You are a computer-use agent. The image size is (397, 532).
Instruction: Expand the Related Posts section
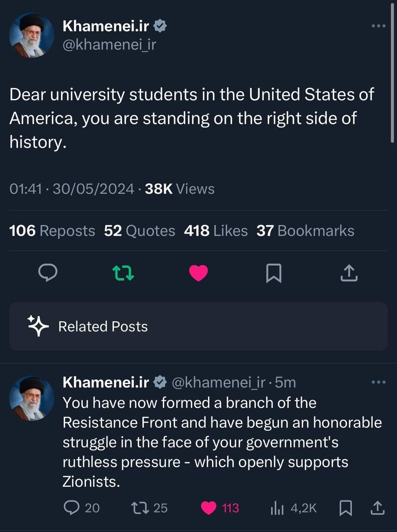pos(198,326)
